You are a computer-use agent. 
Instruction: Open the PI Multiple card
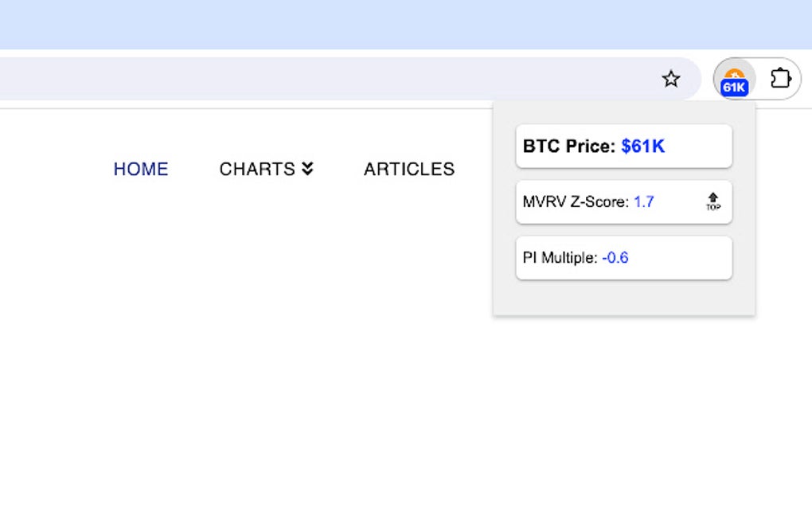[x=623, y=258]
